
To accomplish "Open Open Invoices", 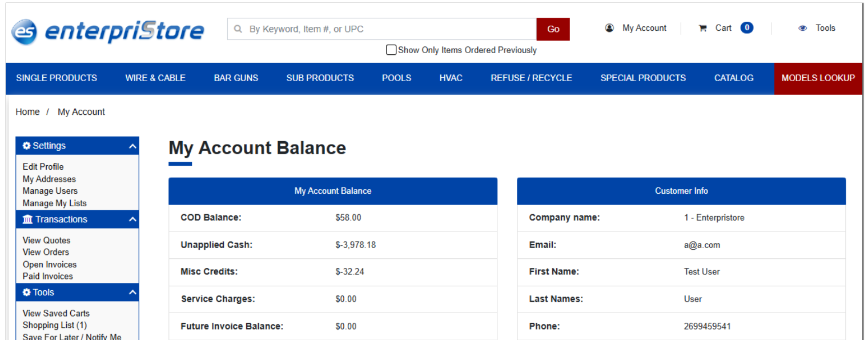I will coord(49,265).
